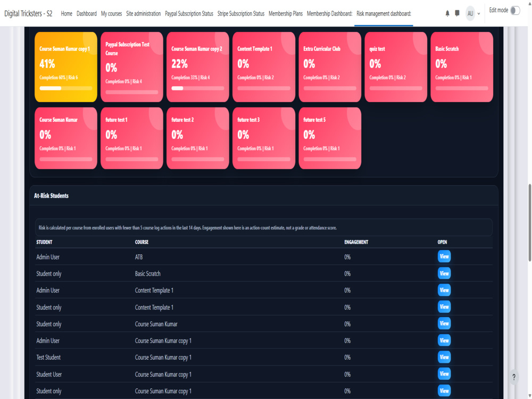The width and height of the screenshot is (532, 399).
Task: Click the STUDENT column header
Action: click(44, 242)
